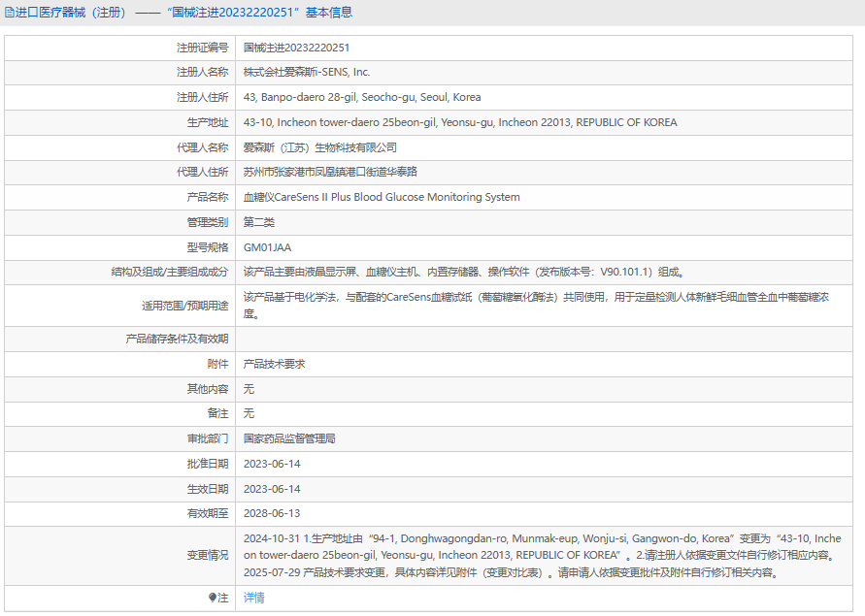Viewport: 865px width, 616px height.
Task: Click the product name CareSens II Plus value
Action: [382, 197]
